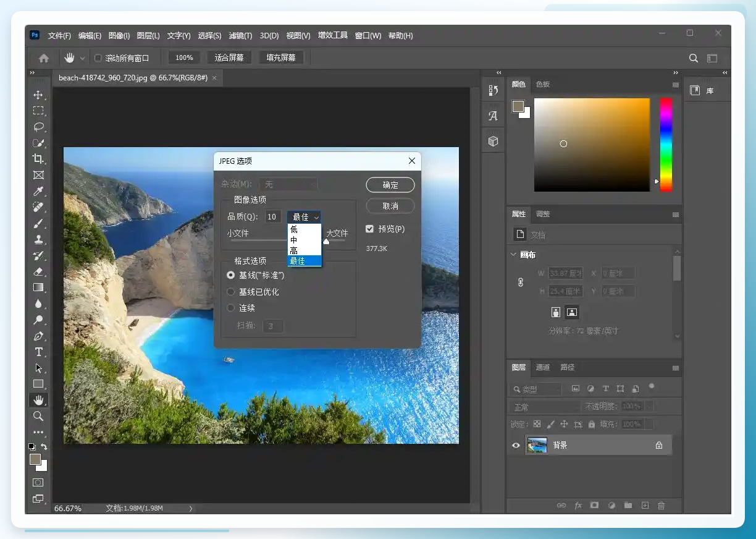This screenshot has width=756, height=539.
Task: Switch to the 通道 tab
Action: coord(543,367)
